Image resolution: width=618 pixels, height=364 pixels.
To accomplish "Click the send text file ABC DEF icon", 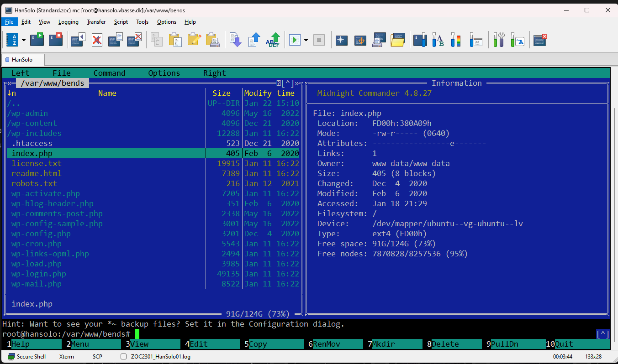I will (x=273, y=40).
